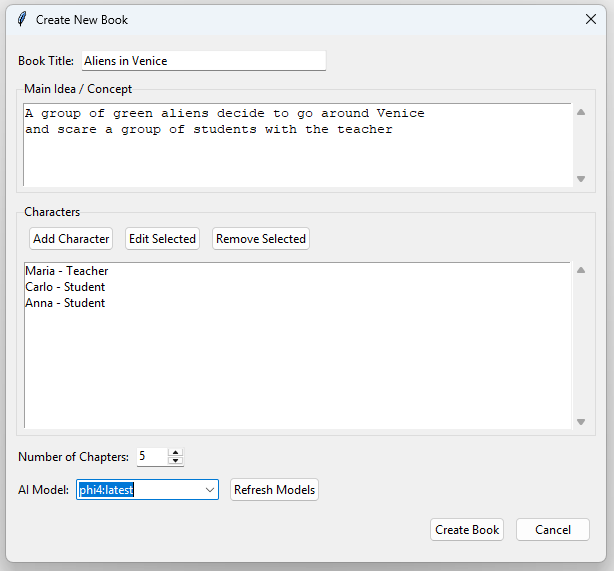Click the Main Idea scrollbar's up arrow
The image size is (614, 571).
click(581, 112)
